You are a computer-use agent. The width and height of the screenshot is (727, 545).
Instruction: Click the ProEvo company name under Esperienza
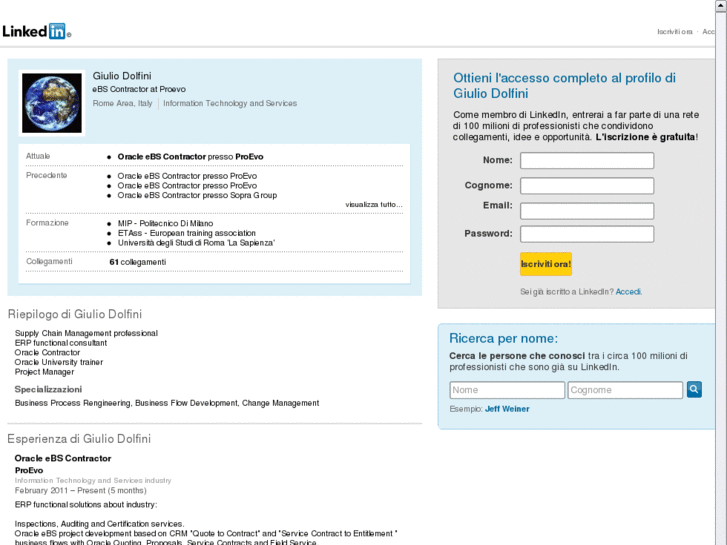point(29,470)
